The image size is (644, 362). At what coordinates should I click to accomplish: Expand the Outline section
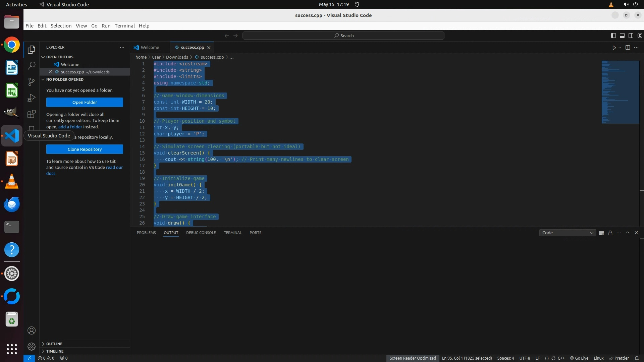click(x=54, y=344)
